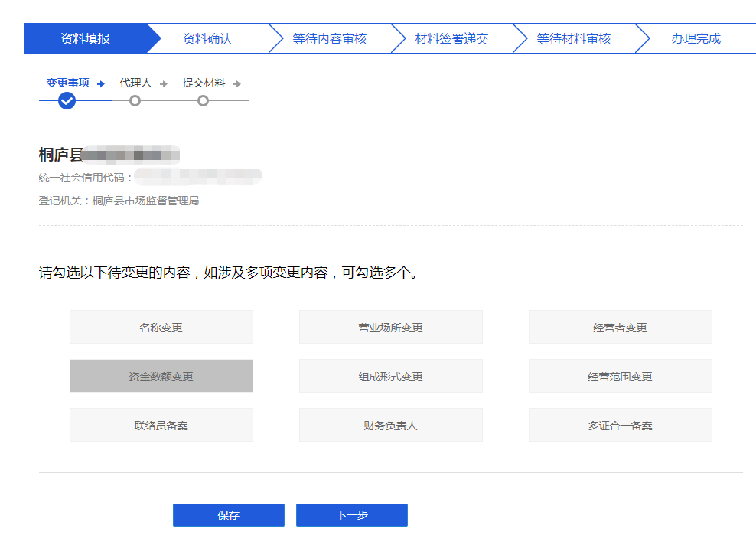Click the arrow icon after 提交材料 label
Screen dimensions: 756x555
pos(238,83)
